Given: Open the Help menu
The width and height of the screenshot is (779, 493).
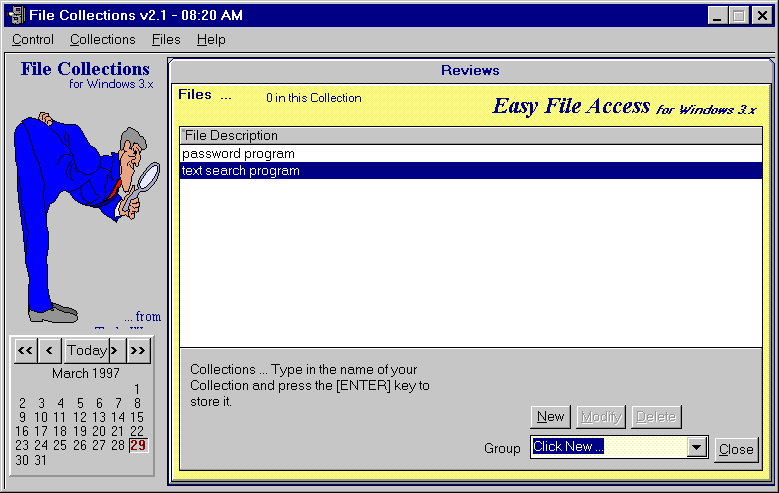Looking at the screenshot, I should click(211, 40).
